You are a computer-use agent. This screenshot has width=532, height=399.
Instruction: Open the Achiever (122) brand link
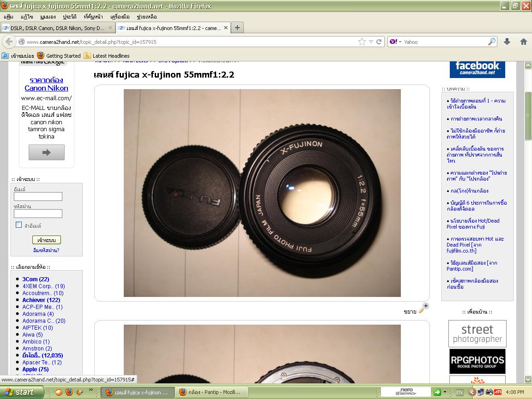point(41,300)
